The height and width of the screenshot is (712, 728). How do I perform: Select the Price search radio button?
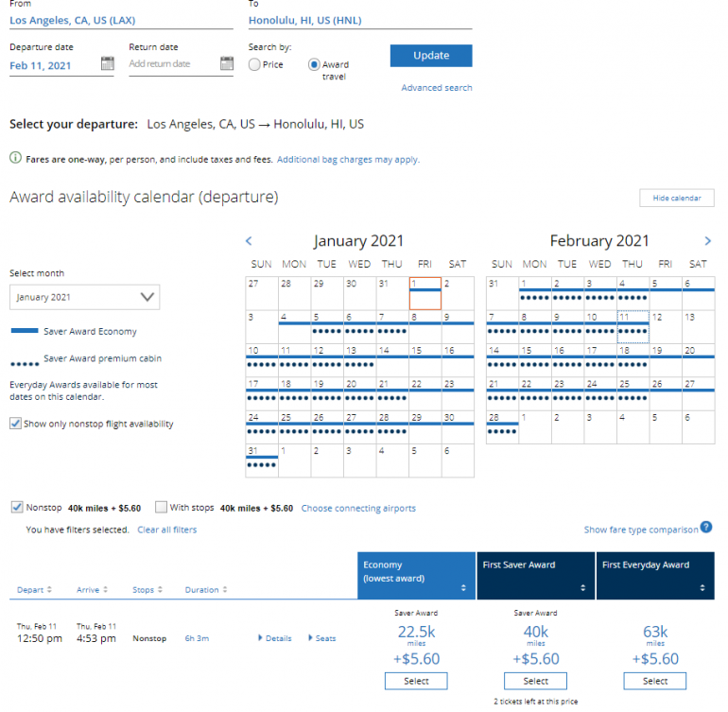[254, 65]
